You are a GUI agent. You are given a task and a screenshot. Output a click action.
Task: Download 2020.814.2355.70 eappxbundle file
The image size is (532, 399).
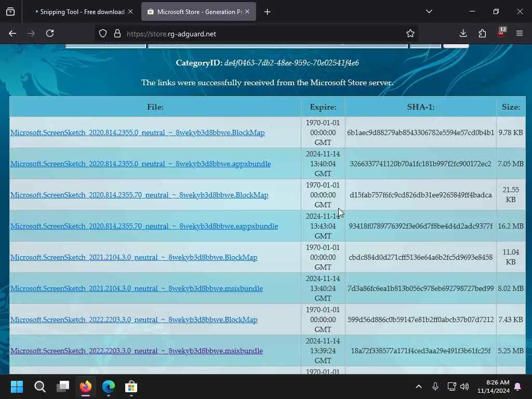pyautogui.click(x=144, y=227)
